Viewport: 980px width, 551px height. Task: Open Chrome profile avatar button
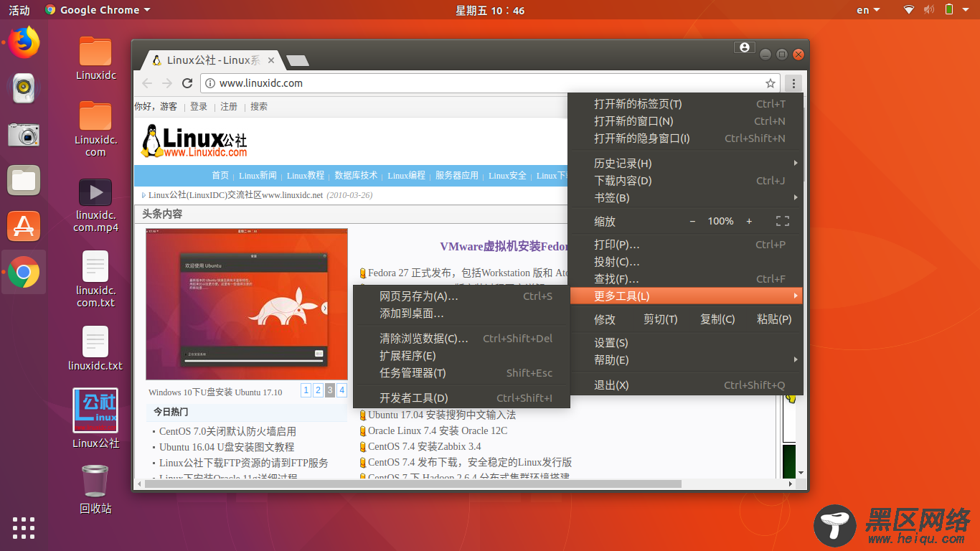[x=744, y=47]
